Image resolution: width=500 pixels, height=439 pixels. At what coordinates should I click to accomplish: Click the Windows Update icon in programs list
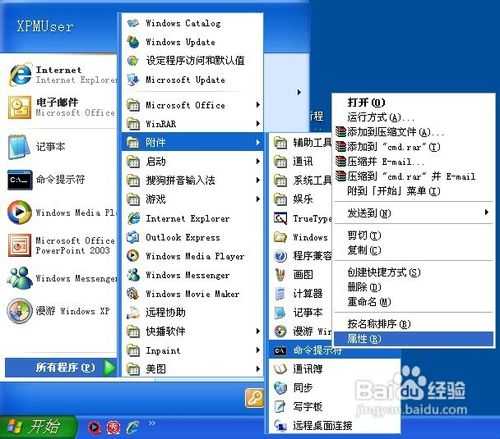133,42
